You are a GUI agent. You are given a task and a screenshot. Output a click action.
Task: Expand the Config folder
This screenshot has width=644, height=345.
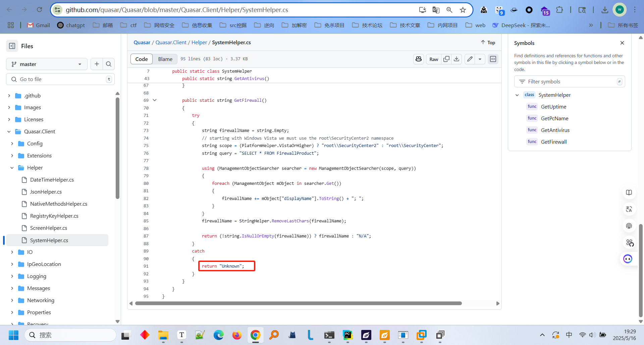click(12, 144)
